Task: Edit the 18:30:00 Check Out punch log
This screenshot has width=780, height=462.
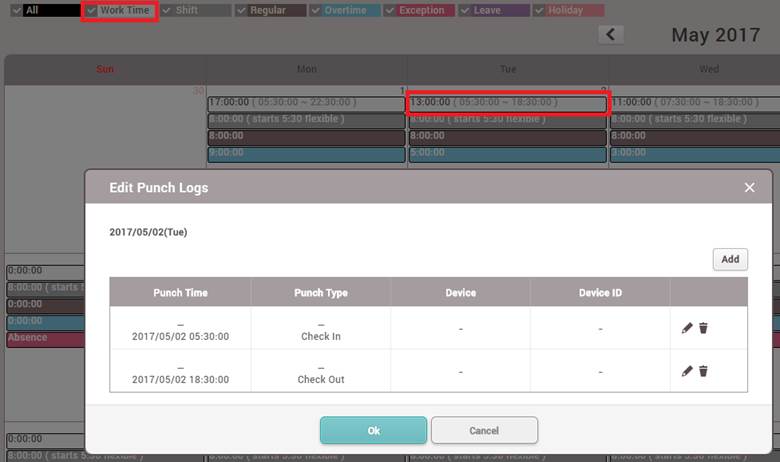Action: coord(687,371)
